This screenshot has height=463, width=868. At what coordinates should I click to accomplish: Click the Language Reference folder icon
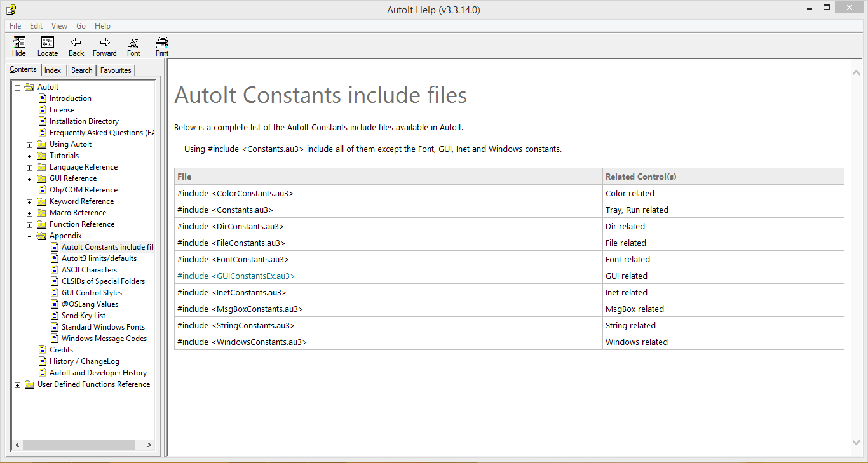tap(41, 167)
